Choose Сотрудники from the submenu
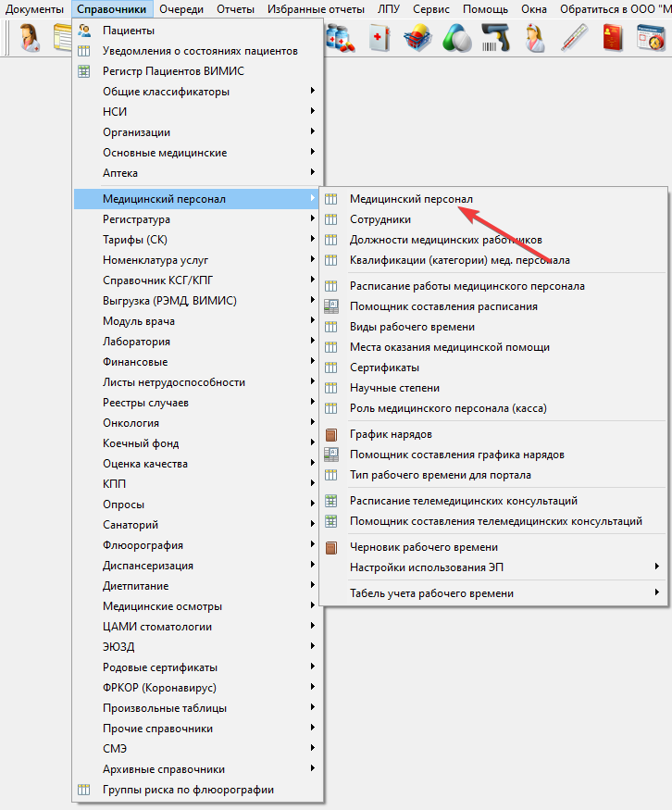This screenshot has height=810, width=672. [380, 219]
